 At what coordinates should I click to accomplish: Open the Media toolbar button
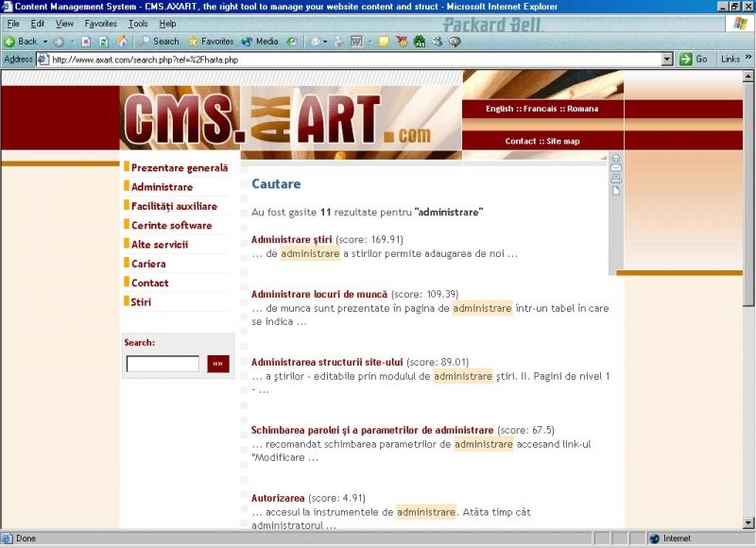tap(260, 42)
